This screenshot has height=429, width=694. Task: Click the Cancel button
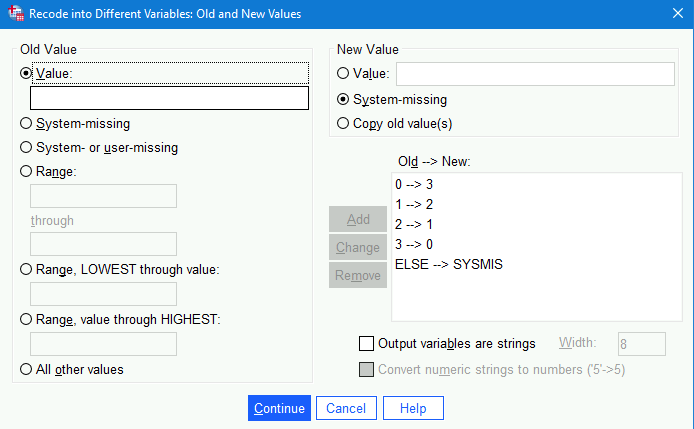click(x=346, y=408)
